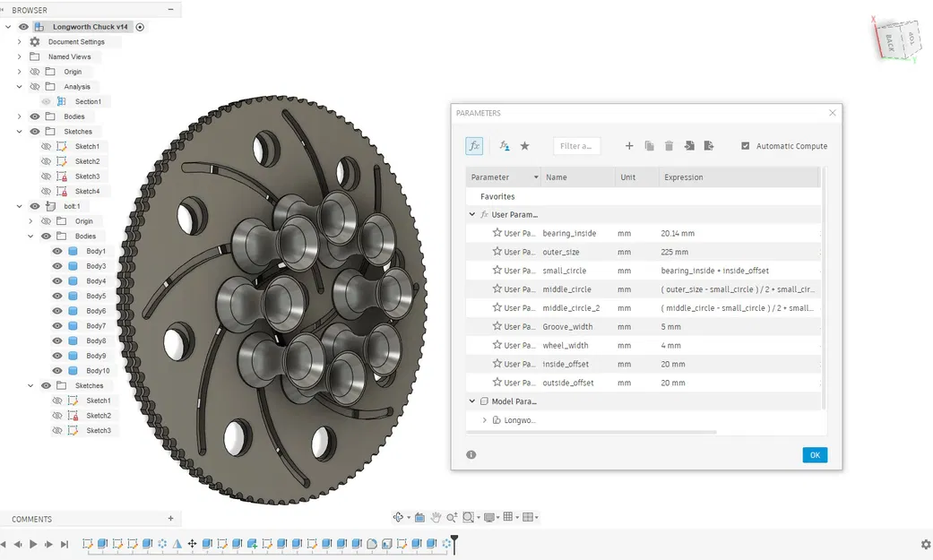The height and width of the screenshot is (560, 933).
Task: Click the Move feature icon in timeline
Action: [x=192, y=543]
